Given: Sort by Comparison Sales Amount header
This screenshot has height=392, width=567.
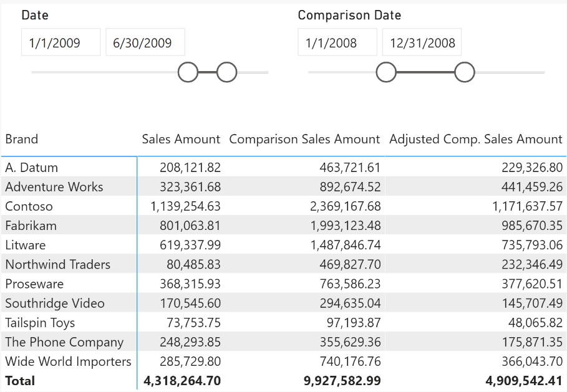Looking at the screenshot, I should (304, 139).
